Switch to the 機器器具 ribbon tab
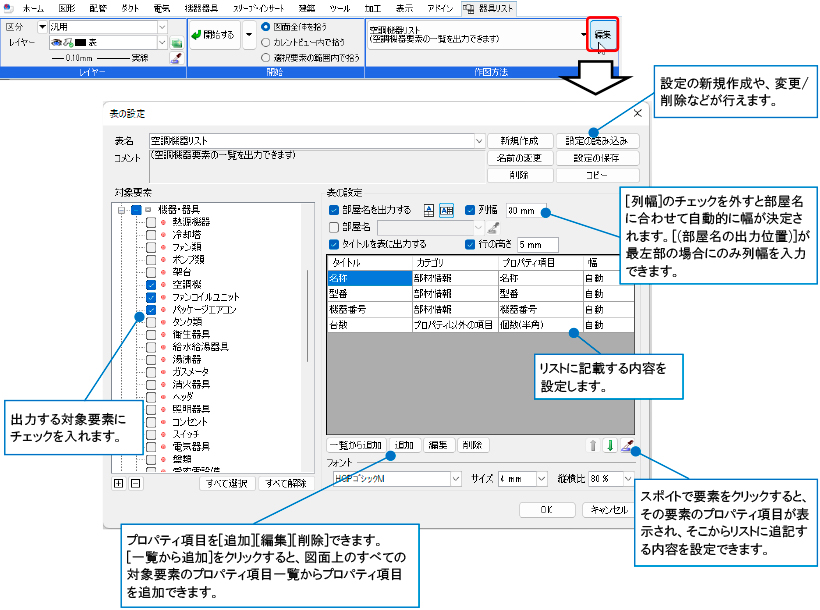Screen dimensions: 820x610 (204, 8)
